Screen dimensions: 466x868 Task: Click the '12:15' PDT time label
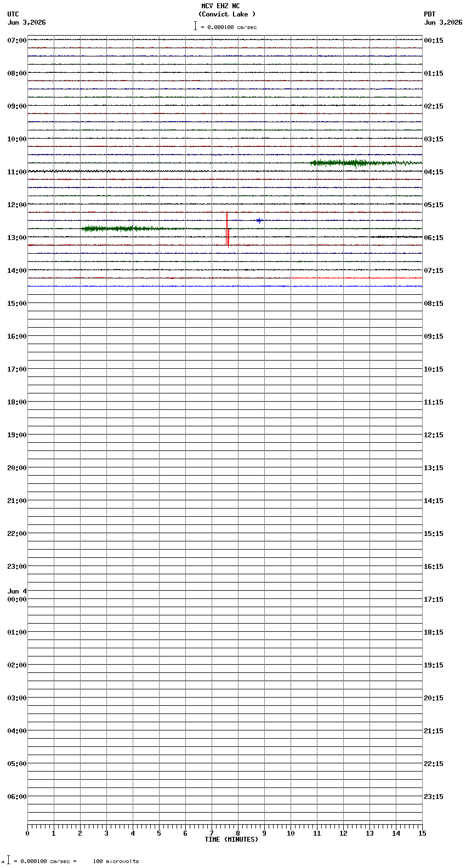click(x=434, y=435)
